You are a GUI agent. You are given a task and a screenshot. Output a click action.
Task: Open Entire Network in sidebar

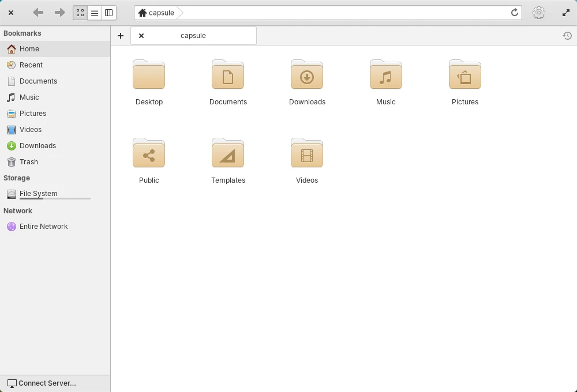tap(55, 227)
